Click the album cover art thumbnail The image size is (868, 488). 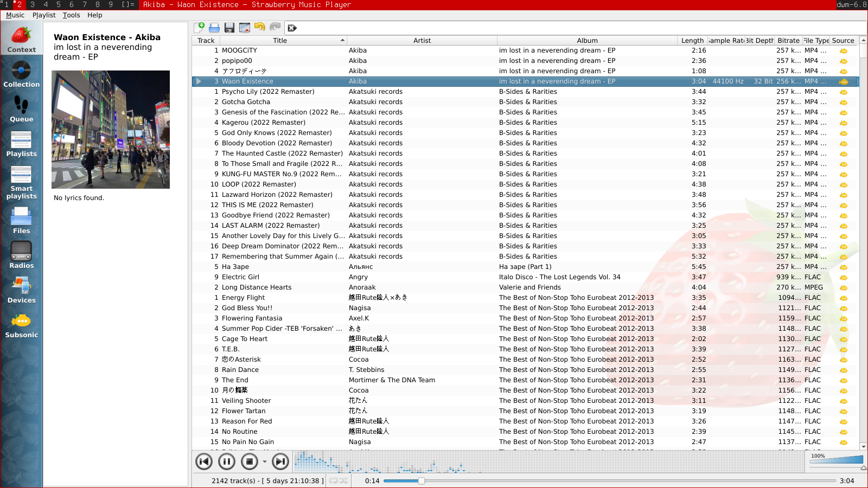point(111,130)
